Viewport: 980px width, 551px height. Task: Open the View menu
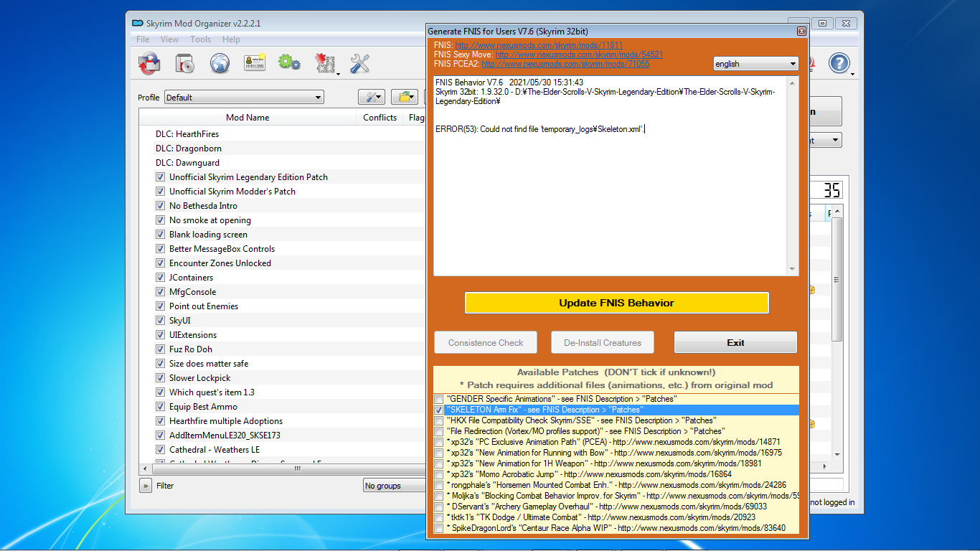170,39
